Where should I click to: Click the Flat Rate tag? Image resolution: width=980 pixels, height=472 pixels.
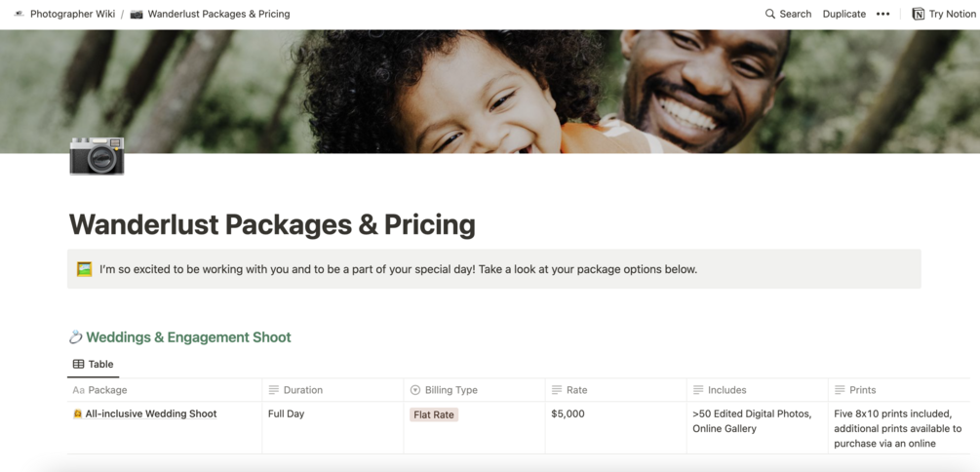point(434,414)
